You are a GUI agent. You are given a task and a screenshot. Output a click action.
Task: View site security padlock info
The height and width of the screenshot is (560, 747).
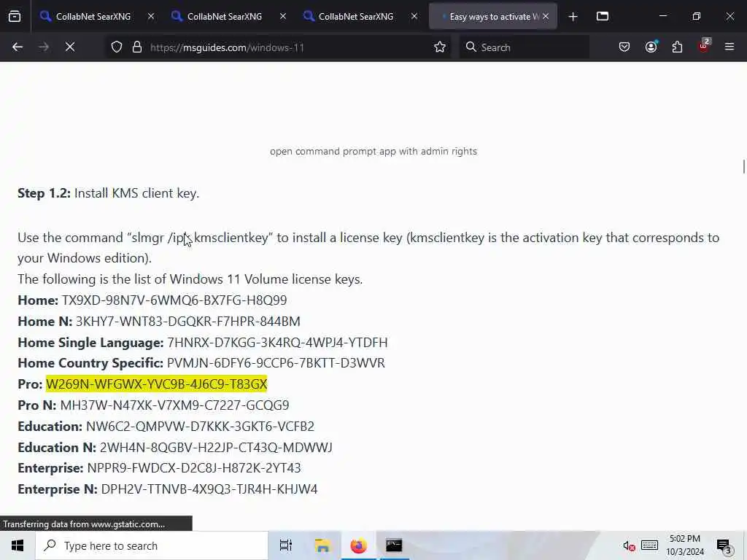[x=137, y=47]
